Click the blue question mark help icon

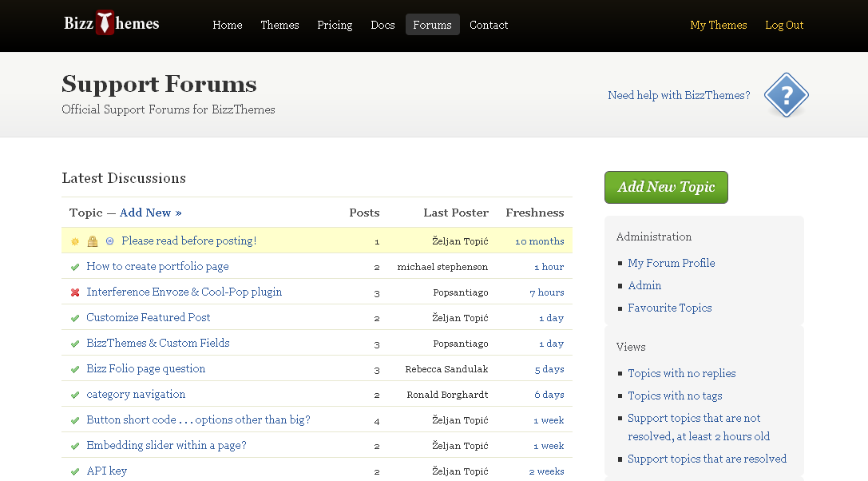pyautogui.click(x=786, y=95)
